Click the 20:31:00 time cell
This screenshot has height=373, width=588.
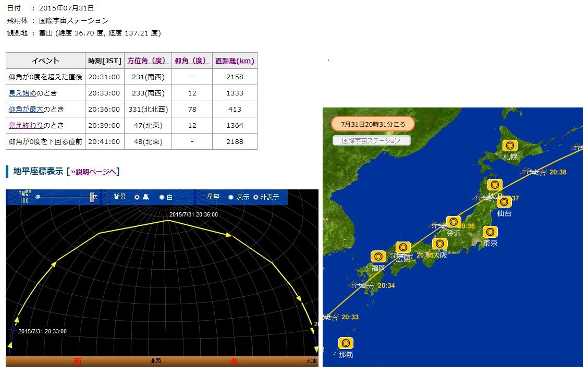point(104,77)
